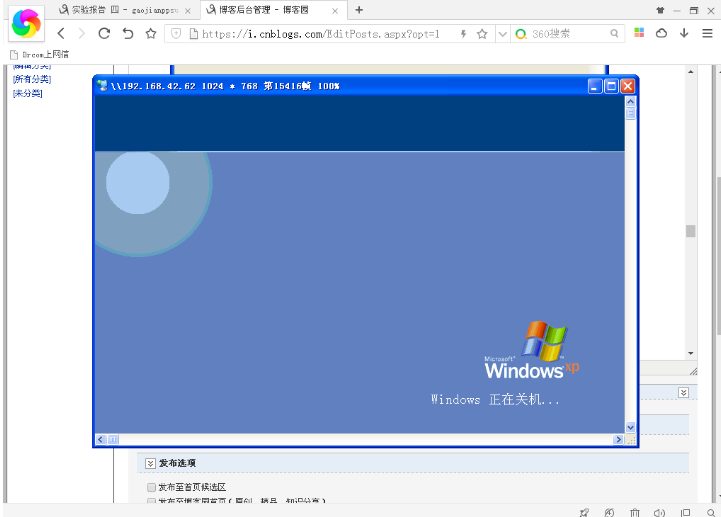Viewport: 721px width, 517px height.
Task: Click the rocket accelerator status bar icon
Action: click(x=584, y=512)
